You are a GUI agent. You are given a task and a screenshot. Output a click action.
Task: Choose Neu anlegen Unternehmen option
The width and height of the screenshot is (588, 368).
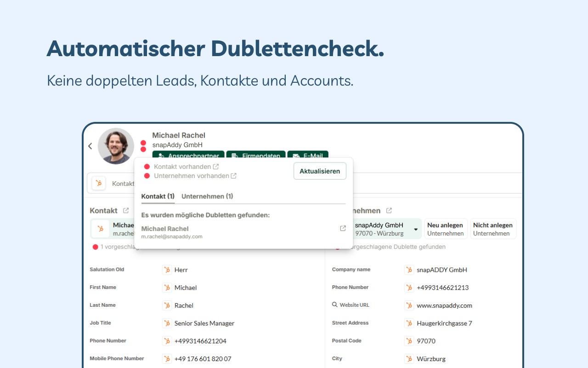click(446, 229)
